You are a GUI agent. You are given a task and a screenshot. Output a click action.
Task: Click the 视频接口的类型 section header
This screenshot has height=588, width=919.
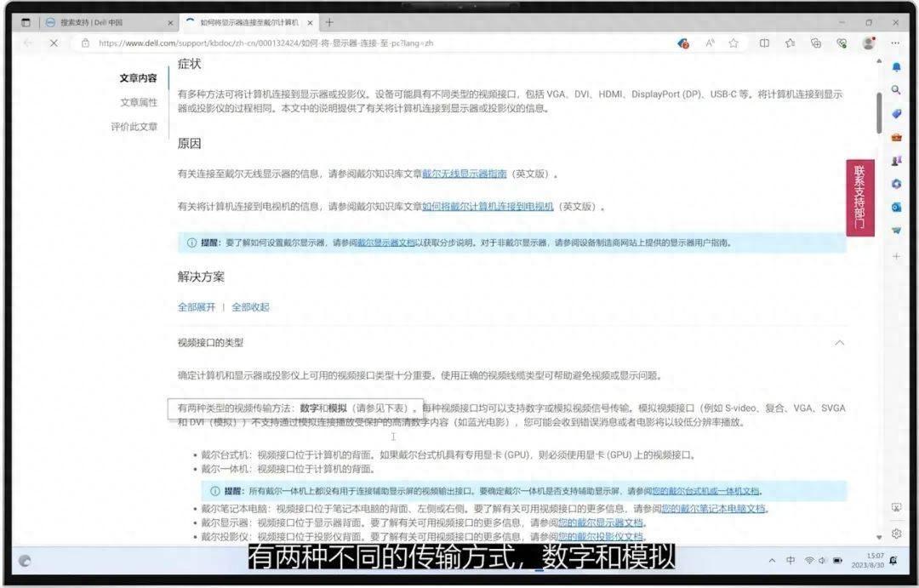(511, 343)
